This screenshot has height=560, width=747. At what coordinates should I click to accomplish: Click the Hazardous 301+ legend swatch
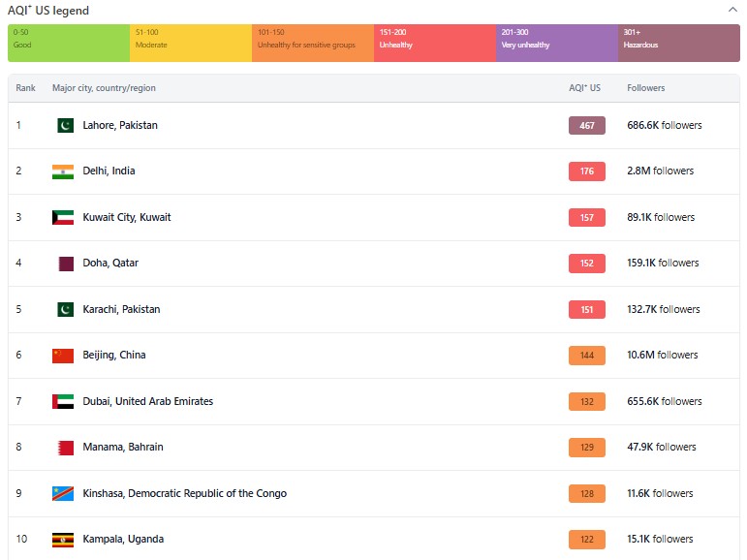click(679, 44)
